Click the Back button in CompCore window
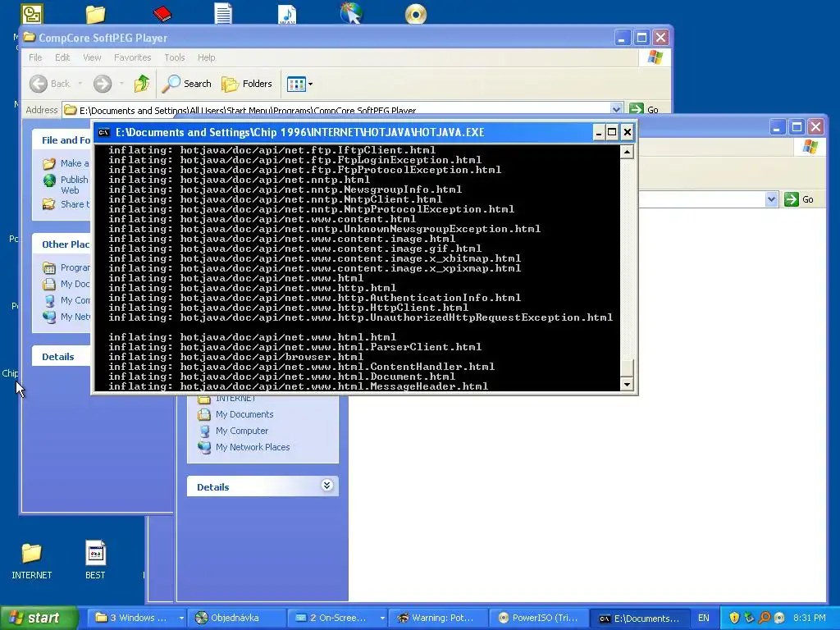This screenshot has width=840, height=630. coord(50,84)
